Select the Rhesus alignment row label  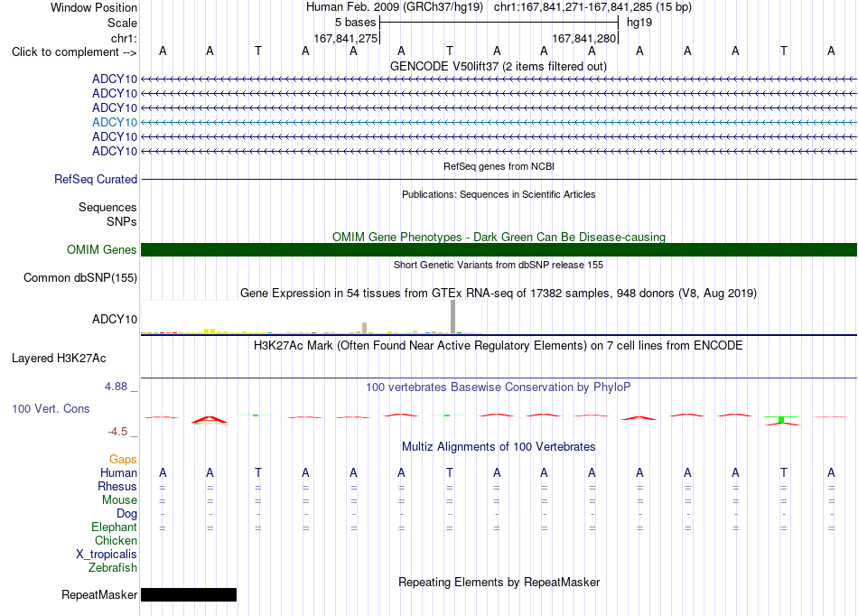[x=117, y=486]
